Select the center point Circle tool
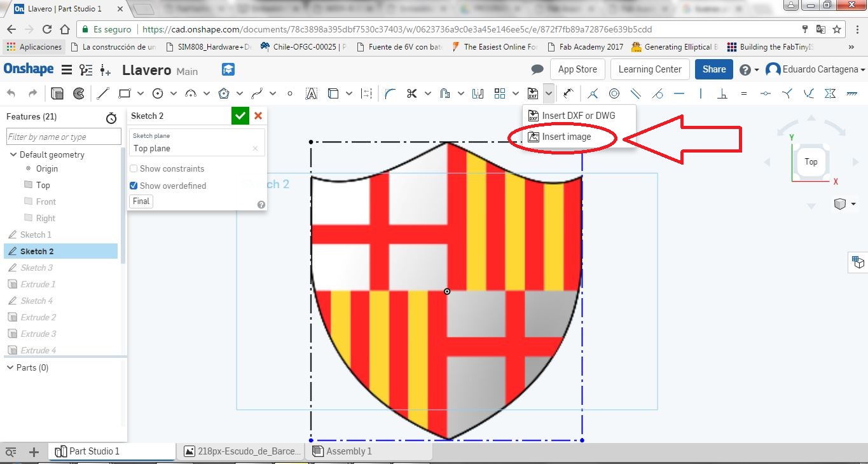Screen dimensions: 868x464 [x=158, y=93]
